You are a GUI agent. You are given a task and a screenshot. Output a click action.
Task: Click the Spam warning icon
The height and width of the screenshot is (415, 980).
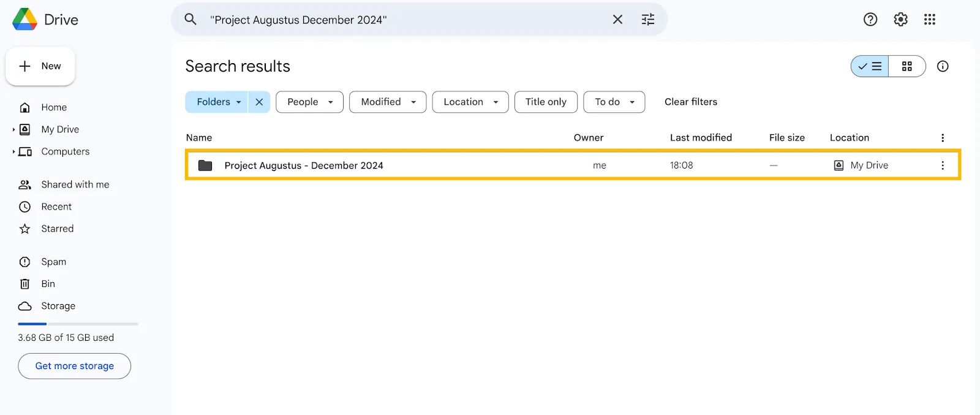(x=25, y=262)
